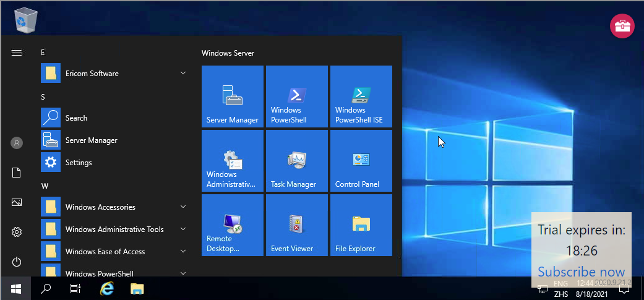Click the red toolbox button on desktop
The width and height of the screenshot is (644, 300).
point(622,26)
